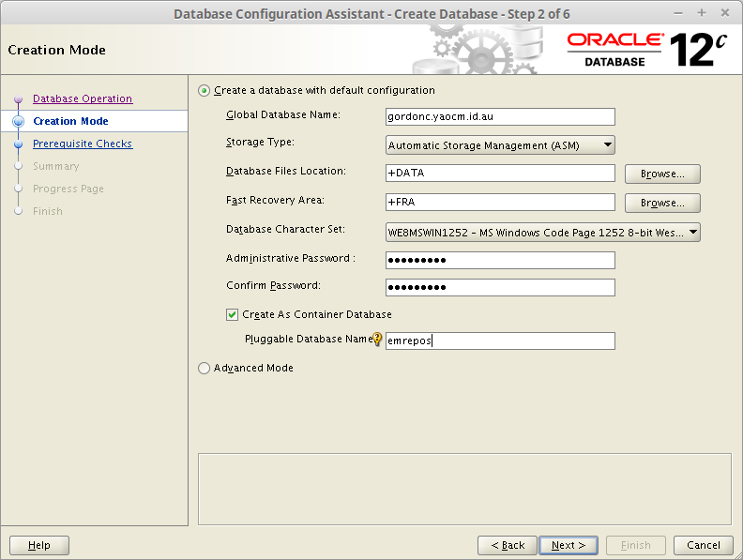Click the hint icon beside Pluggable Database Name
The height and width of the screenshot is (560, 743).
[x=378, y=341]
